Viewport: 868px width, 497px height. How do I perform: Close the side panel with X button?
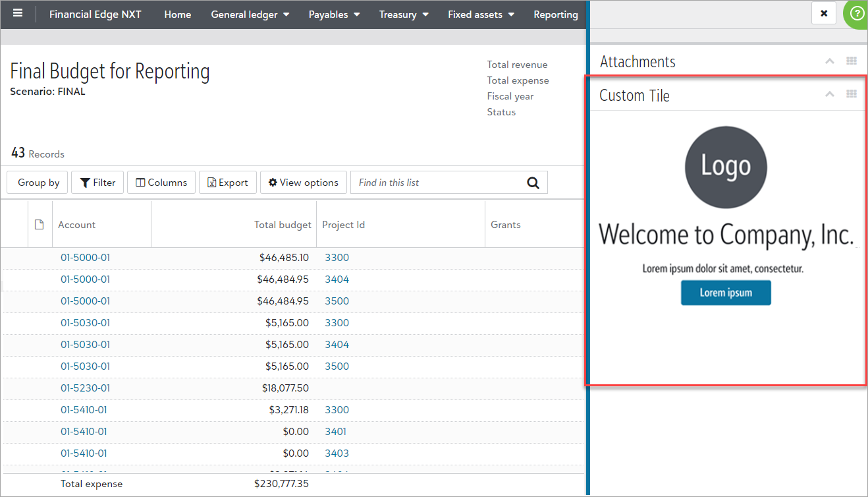click(824, 13)
